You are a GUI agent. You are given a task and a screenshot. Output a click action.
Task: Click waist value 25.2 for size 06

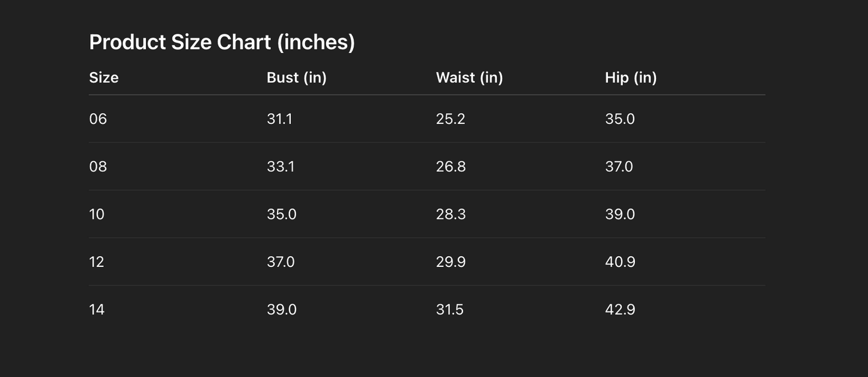tap(451, 119)
